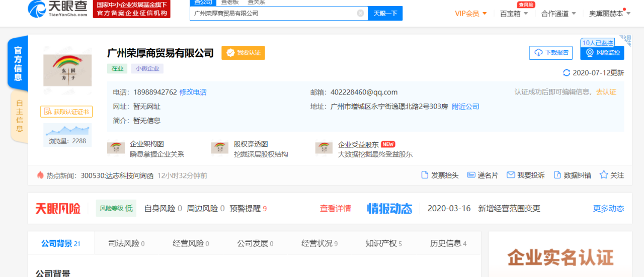Click the 小微企业 tag
The image size is (644, 277).
[x=147, y=68]
